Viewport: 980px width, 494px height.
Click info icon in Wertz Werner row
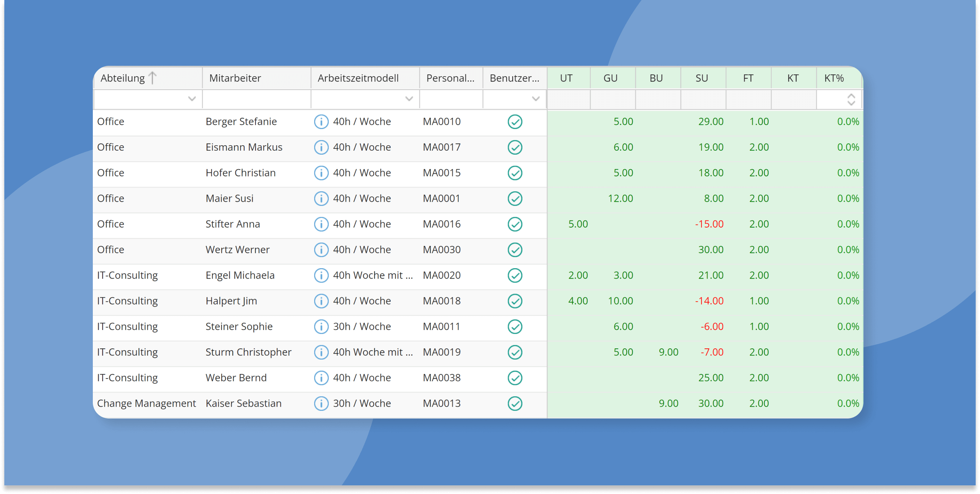(321, 250)
